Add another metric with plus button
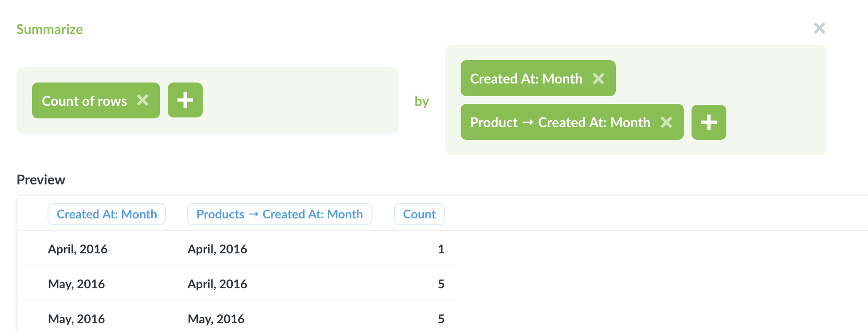Screen dimensions: 868x331 [185, 100]
